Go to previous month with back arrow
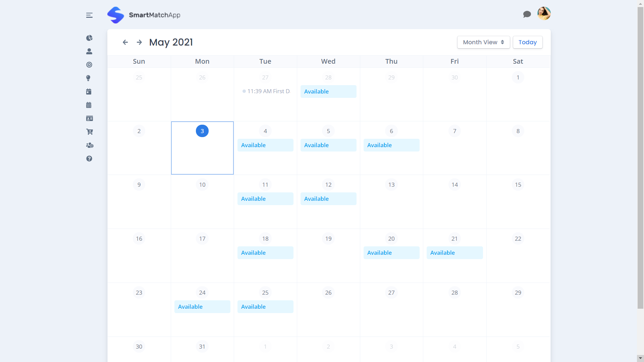Screen dimensions: 644x362 [x=125, y=42]
